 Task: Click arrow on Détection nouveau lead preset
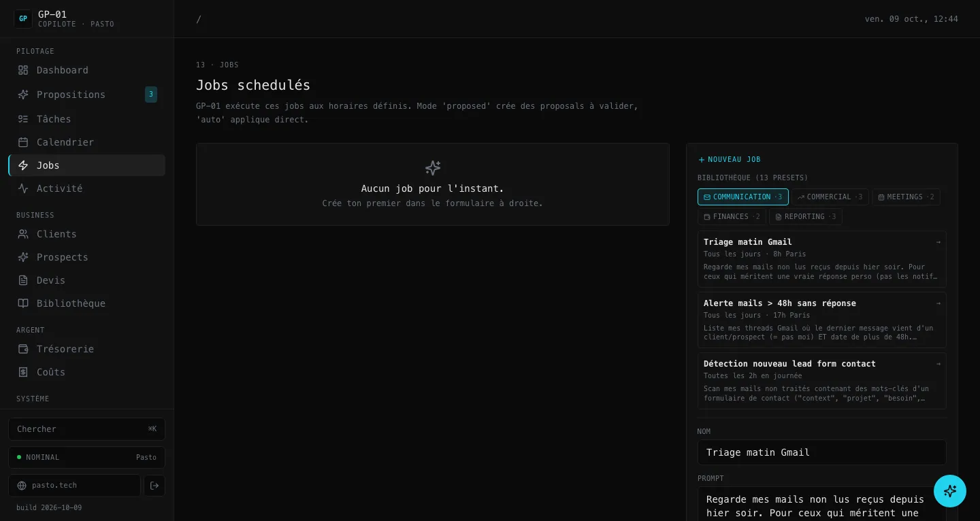938,364
